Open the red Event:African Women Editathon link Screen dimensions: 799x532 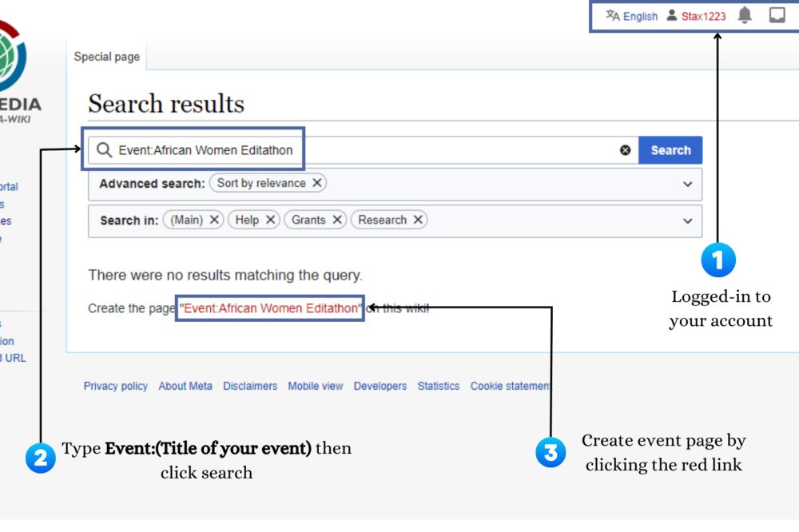tap(271, 308)
